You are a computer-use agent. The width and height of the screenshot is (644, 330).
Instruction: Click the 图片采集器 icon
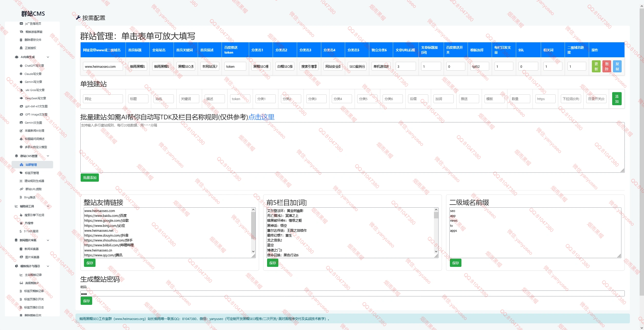click(22, 257)
